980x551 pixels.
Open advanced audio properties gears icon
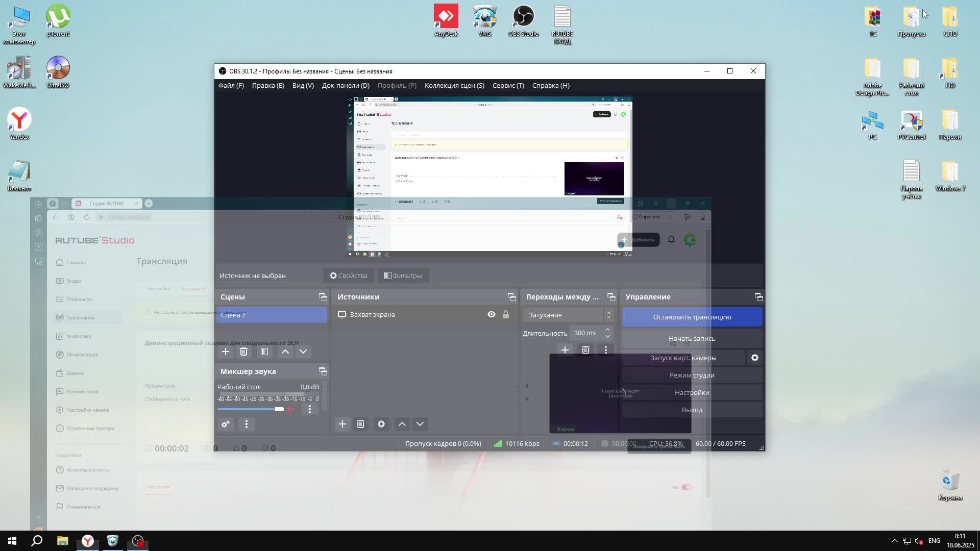(226, 424)
